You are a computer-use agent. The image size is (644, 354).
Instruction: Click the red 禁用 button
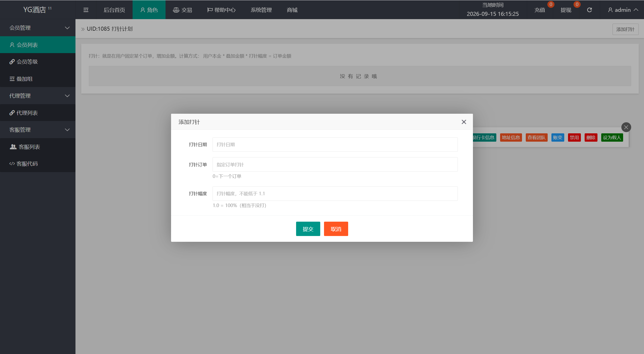point(574,137)
